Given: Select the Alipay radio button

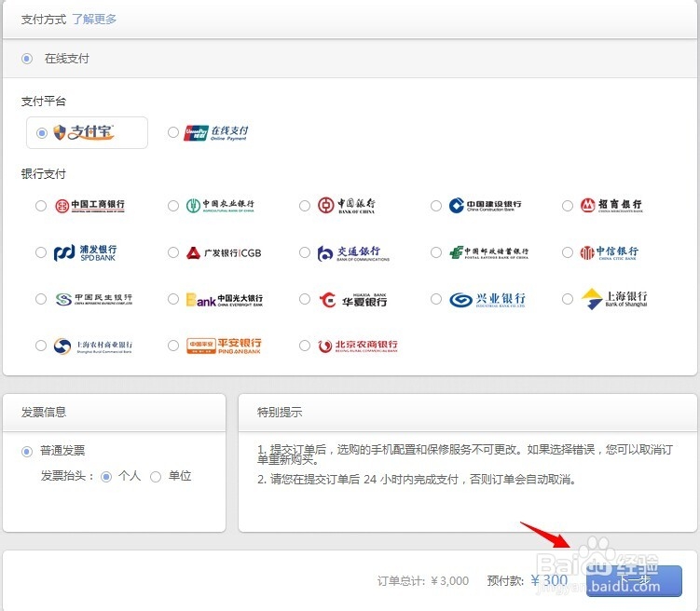Looking at the screenshot, I should [42, 133].
